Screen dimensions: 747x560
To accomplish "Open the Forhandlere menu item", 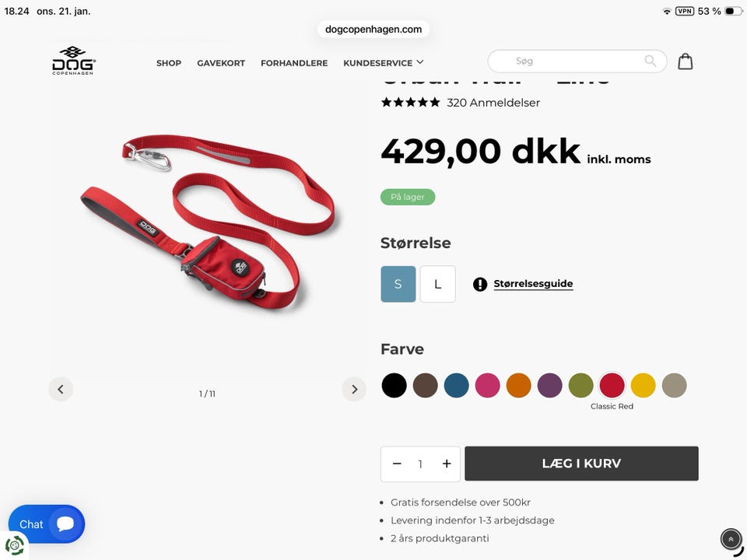I will (x=294, y=63).
